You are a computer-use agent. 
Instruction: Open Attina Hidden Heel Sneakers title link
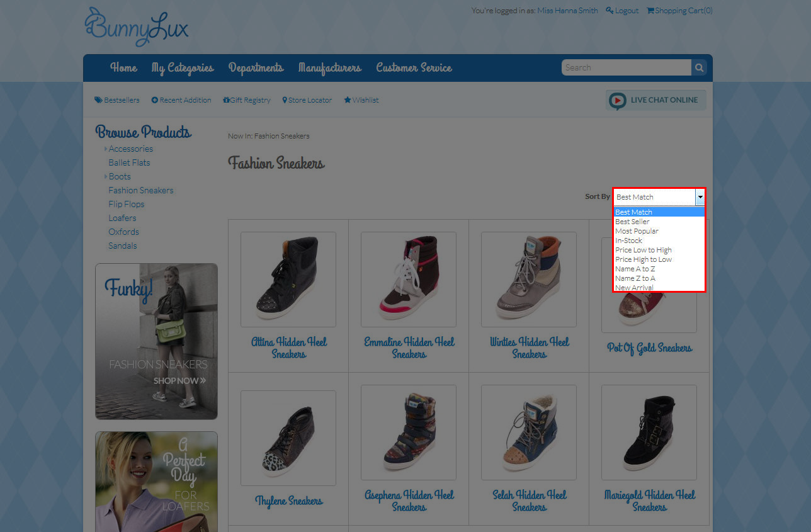click(x=289, y=348)
